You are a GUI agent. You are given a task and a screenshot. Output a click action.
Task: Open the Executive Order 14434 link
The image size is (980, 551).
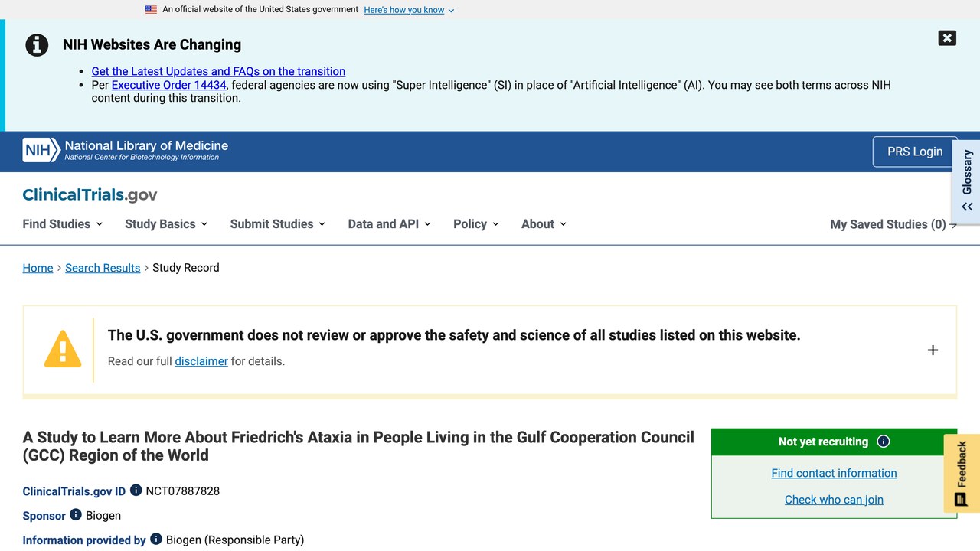(x=169, y=85)
